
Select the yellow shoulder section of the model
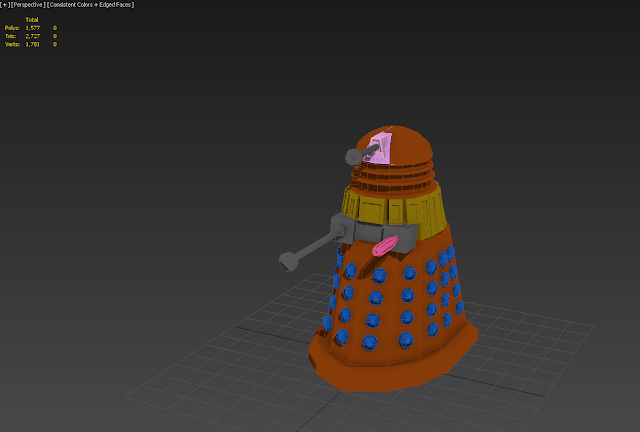pos(394,210)
